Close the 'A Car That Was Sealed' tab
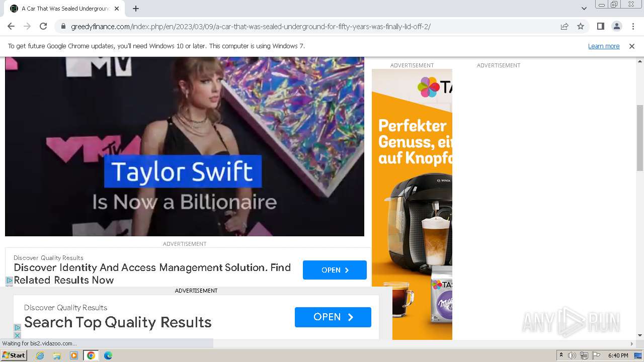This screenshot has width=644, height=362. tap(117, 9)
